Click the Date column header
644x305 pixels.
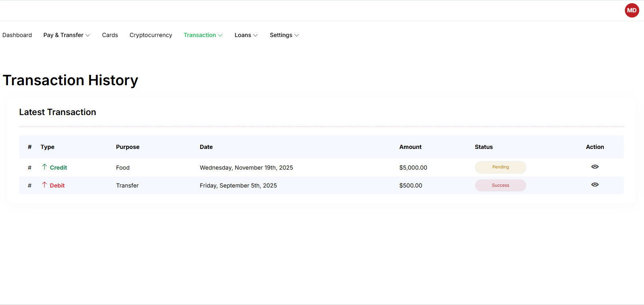(206, 147)
